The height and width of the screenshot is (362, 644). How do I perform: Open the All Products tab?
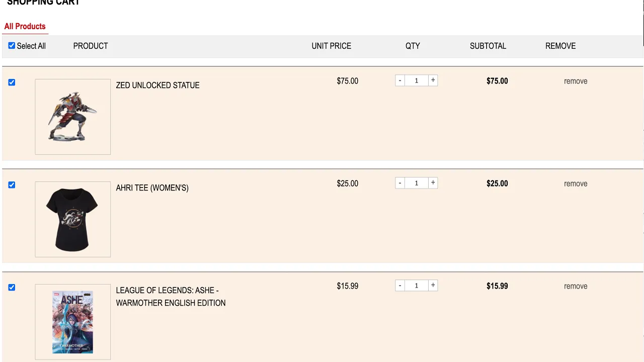pyautogui.click(x=25, y=26)
